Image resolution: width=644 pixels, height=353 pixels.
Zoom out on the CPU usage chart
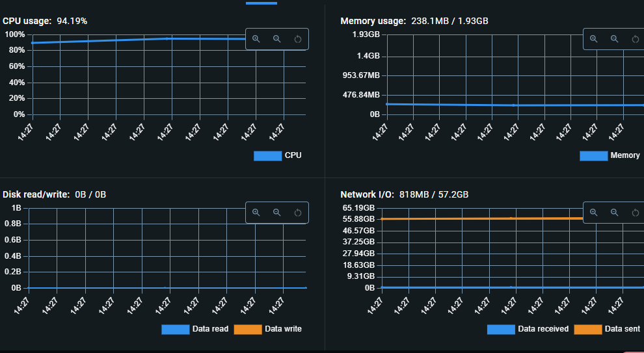click(x=277, y=39)
